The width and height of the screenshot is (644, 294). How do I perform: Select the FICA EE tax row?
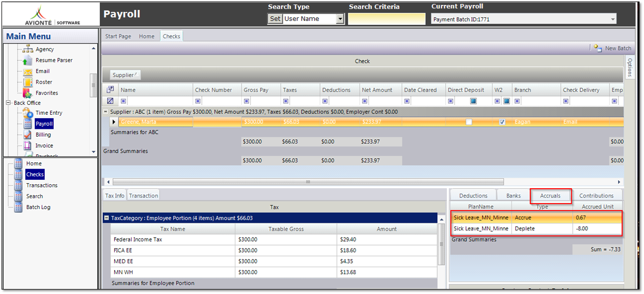click(x=273, y=251)
